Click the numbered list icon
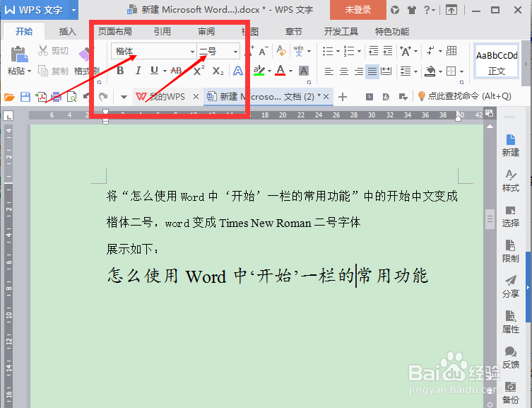The image size is (532, 408). (349, 51)
